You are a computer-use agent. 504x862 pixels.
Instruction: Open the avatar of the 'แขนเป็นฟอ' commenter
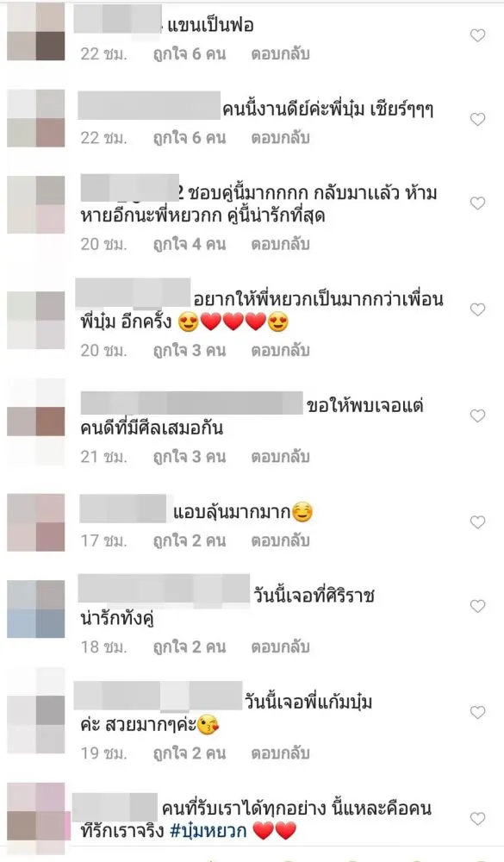coord(35,32)
